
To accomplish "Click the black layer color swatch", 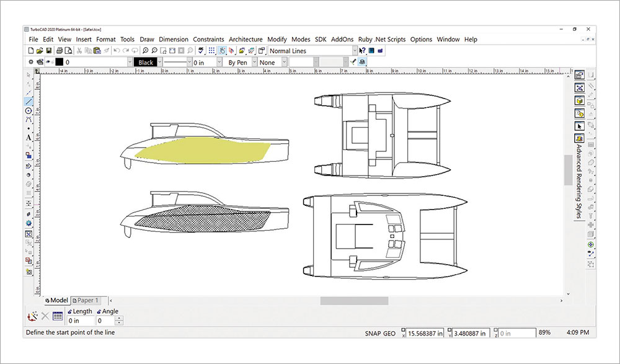I will click(59, 63).
